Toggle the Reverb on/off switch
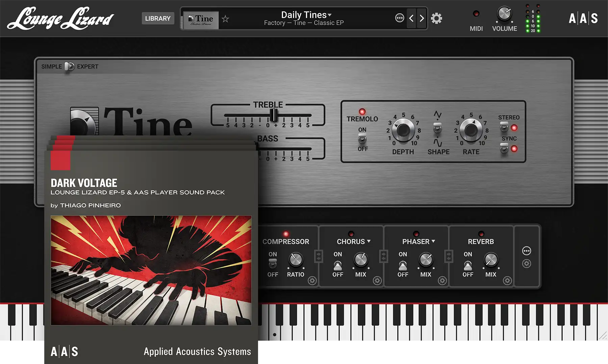 pos(468,265)
